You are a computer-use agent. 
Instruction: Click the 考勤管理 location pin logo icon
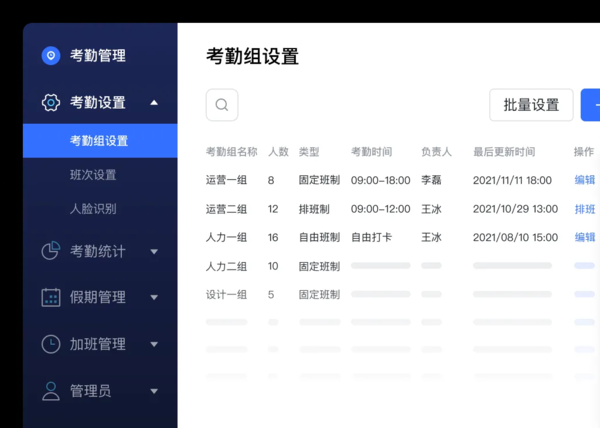[x=51, y=56]
